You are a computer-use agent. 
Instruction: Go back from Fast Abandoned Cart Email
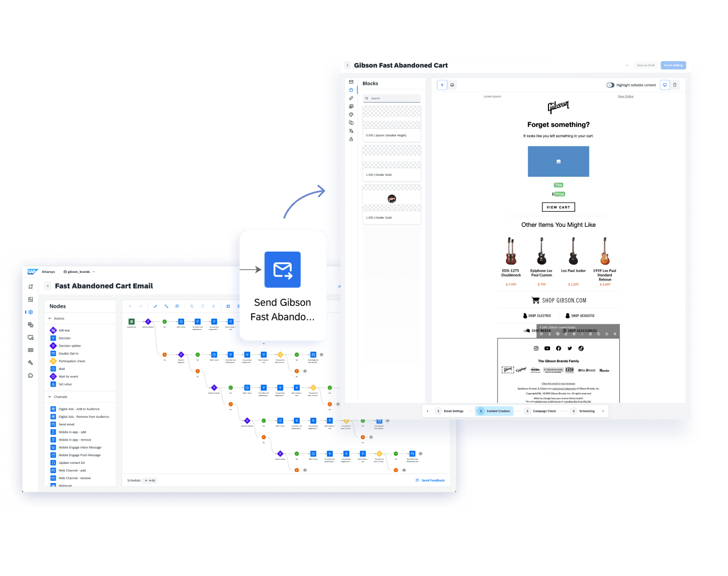tap(48, 286)
